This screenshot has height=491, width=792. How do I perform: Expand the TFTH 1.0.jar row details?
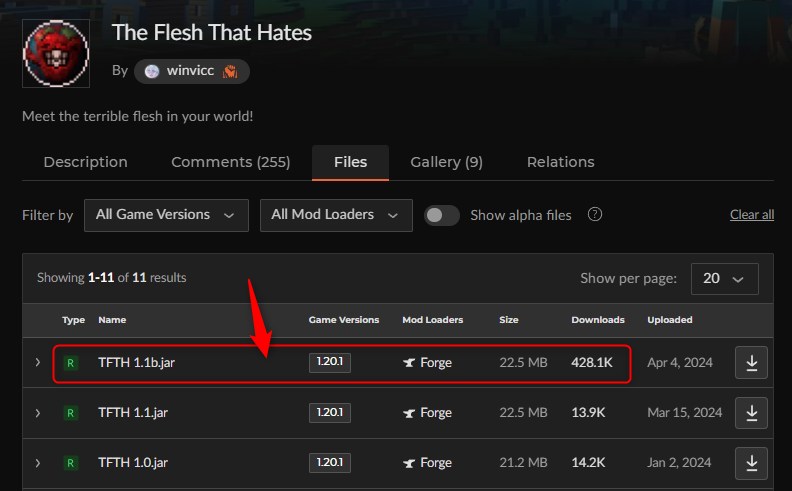point(38,463)
